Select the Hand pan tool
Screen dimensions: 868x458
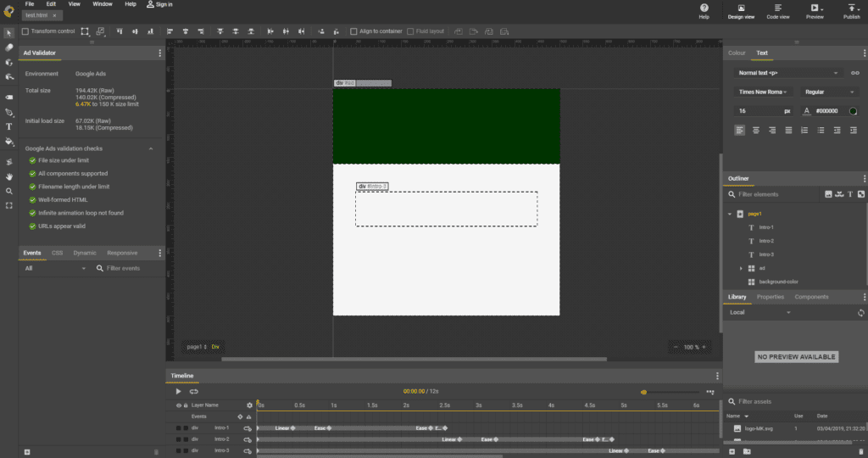tap(8, 176)
